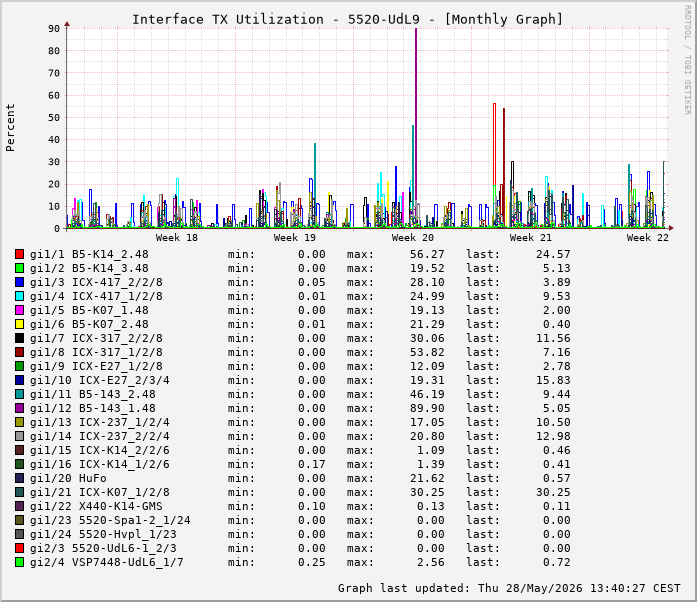The height and width of the screenshot is (602, 697).
Task: Click the blue swatch for gi1/3 ICX-417_2/2/8
Action: pos(20,282)
